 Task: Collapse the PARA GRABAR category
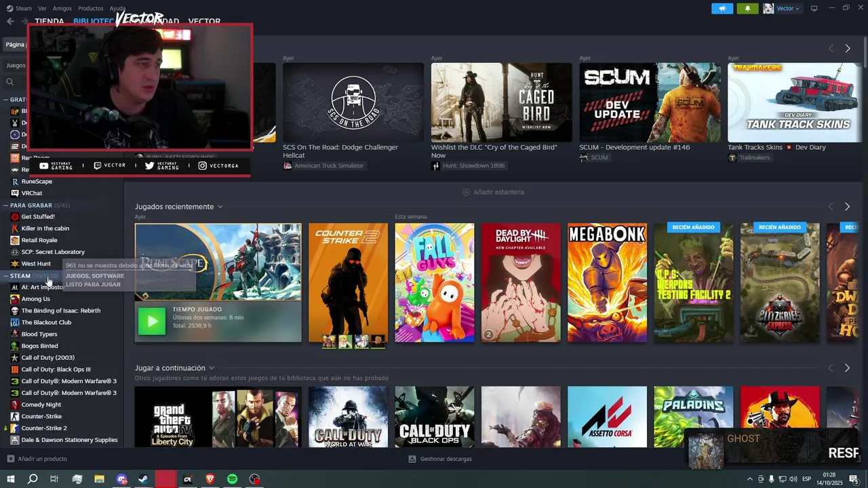pos(5,205)
